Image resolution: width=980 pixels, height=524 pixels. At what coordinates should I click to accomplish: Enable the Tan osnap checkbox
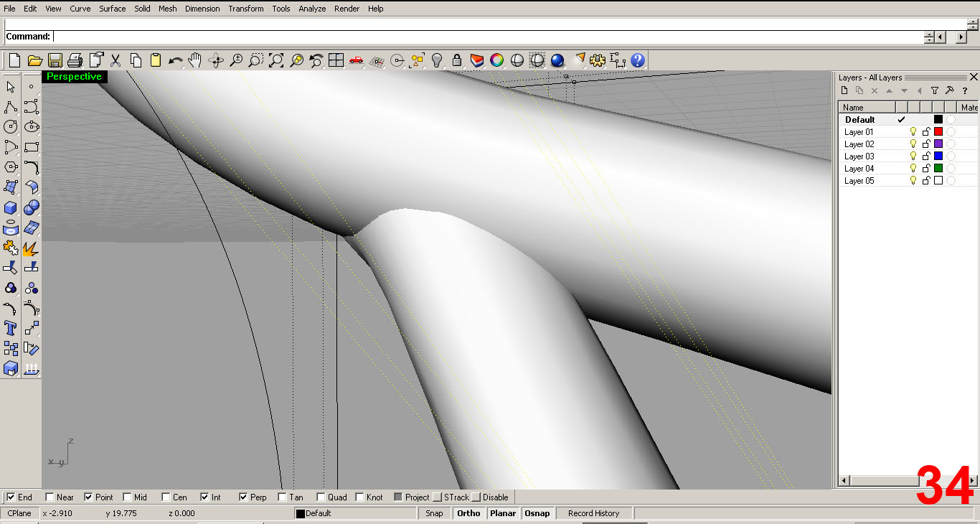[x=282, y=497]
